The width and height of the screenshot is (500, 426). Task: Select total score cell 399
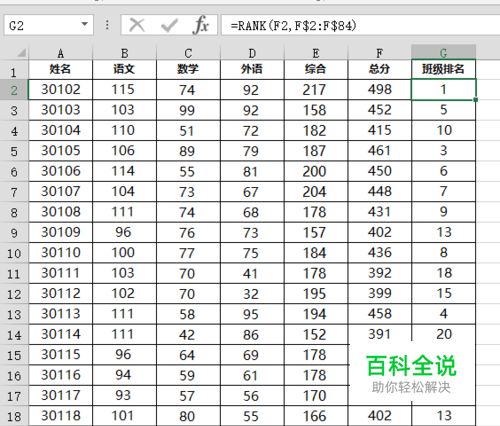coord(379,294)
